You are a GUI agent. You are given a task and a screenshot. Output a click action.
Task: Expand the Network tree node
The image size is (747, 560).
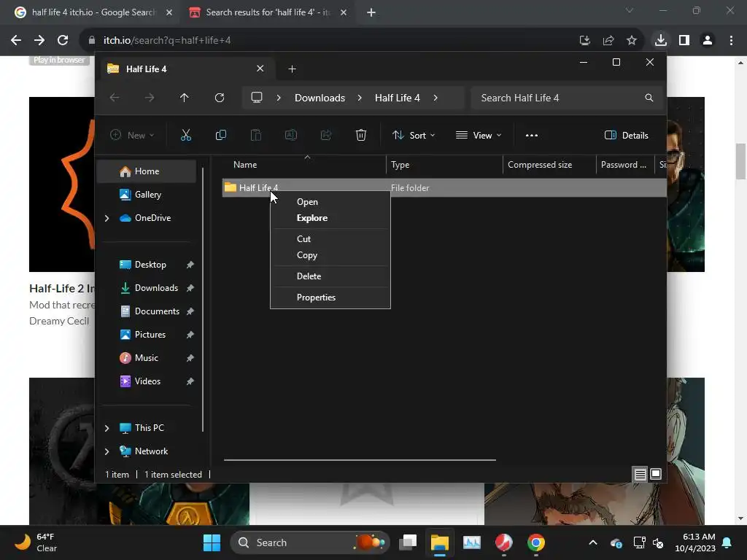point(107,451)
